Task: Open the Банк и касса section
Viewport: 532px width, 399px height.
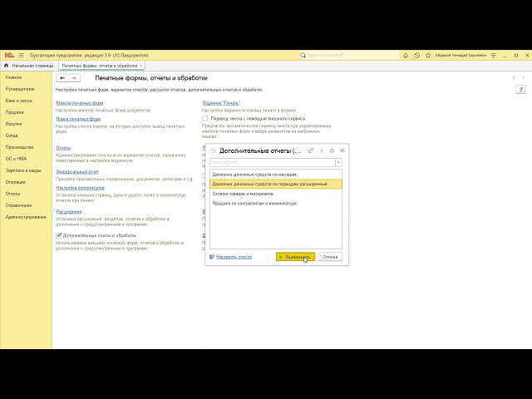Action: point(18,101)
